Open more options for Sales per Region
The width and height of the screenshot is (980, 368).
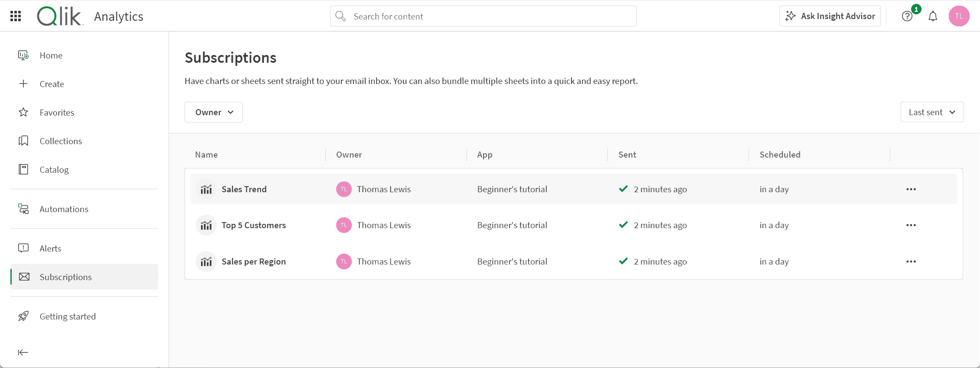911,261
